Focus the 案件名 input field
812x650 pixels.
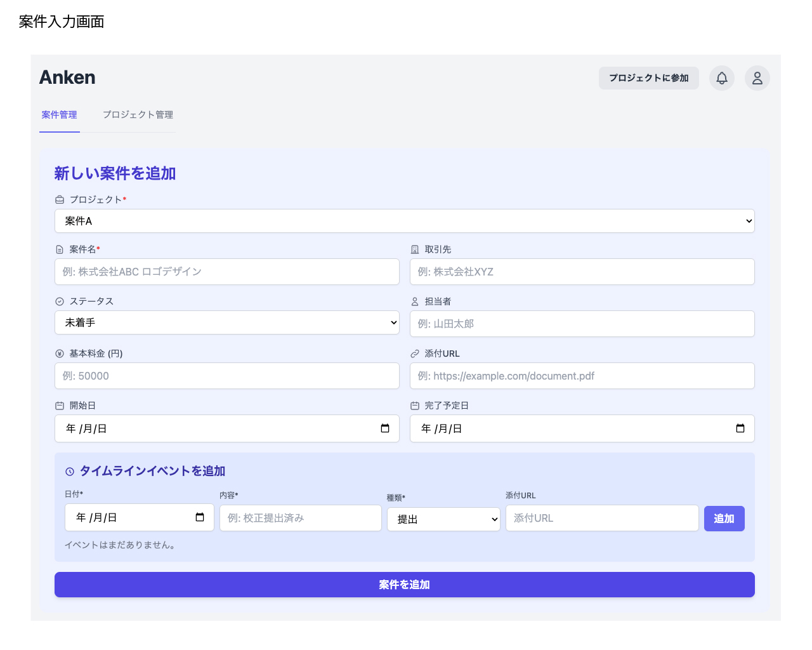pyautogui.click(x=226, y=272)
